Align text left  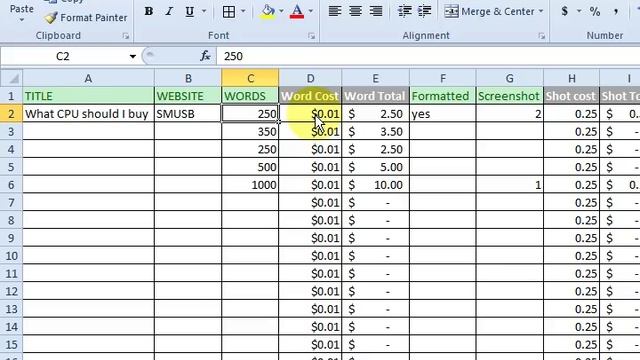(335, 11)
